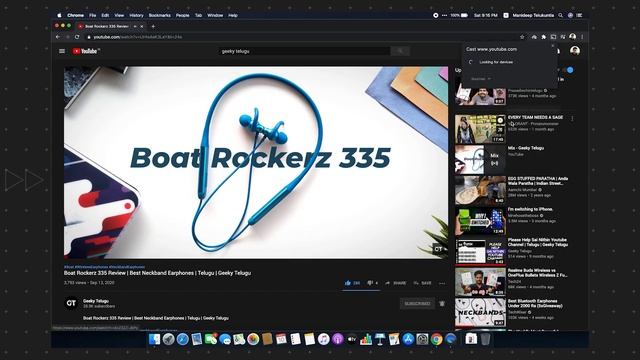Open the Apple menu
The width and height of the screenshot is (640, 360).
59,15
